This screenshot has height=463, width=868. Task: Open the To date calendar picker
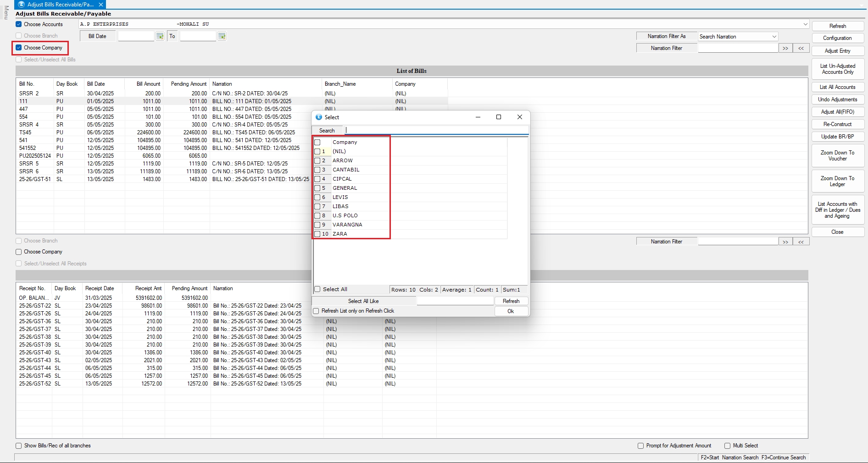pyautogui.click(x=222, y=36)
